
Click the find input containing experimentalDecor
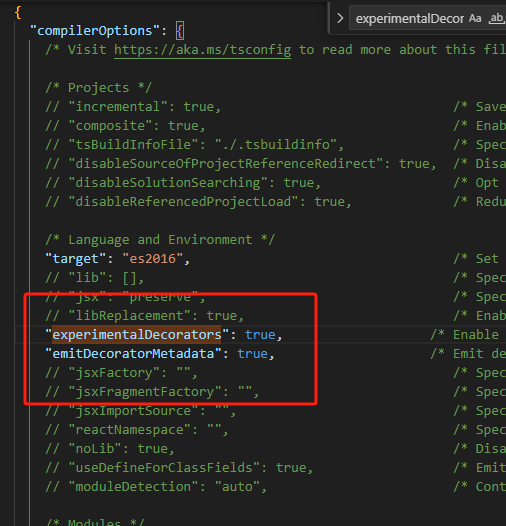[x=410, y=18]
